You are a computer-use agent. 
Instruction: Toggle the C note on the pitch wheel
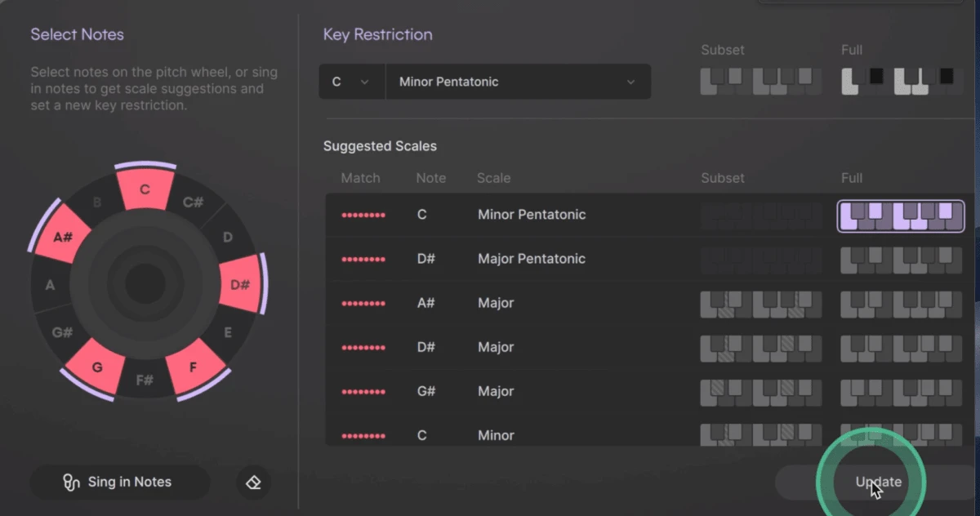pos(145,190)
